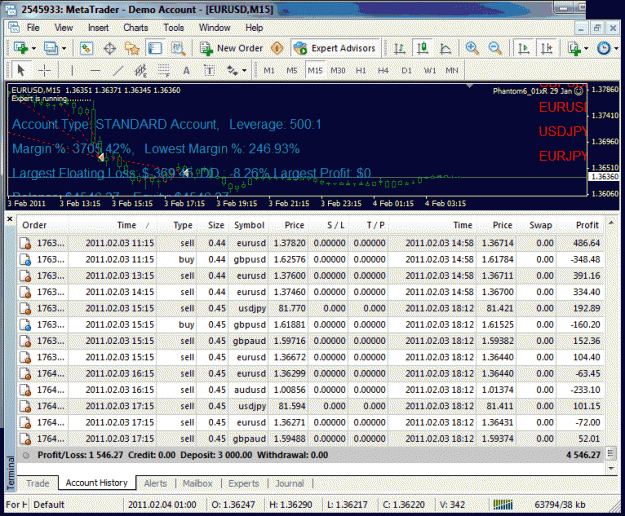This screenshot has height=516, width=625.
Task: Close the Terminal panel with X
Action: point(10,219)
